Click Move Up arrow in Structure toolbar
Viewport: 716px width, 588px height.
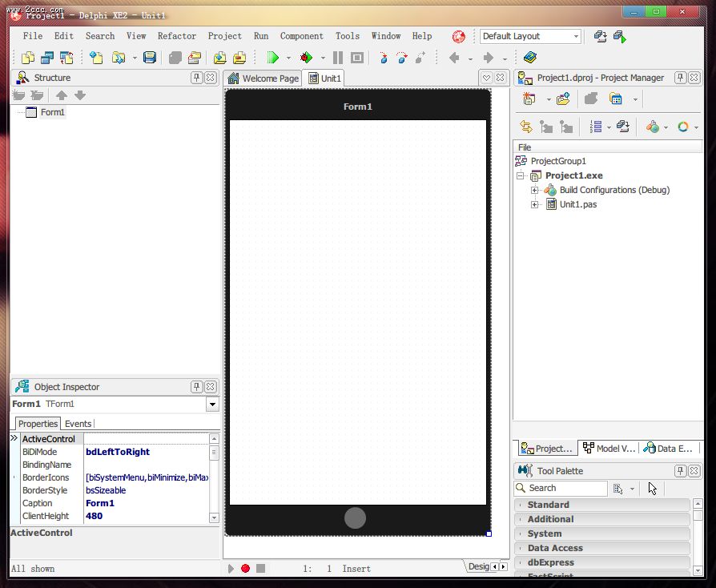[62, 95]
